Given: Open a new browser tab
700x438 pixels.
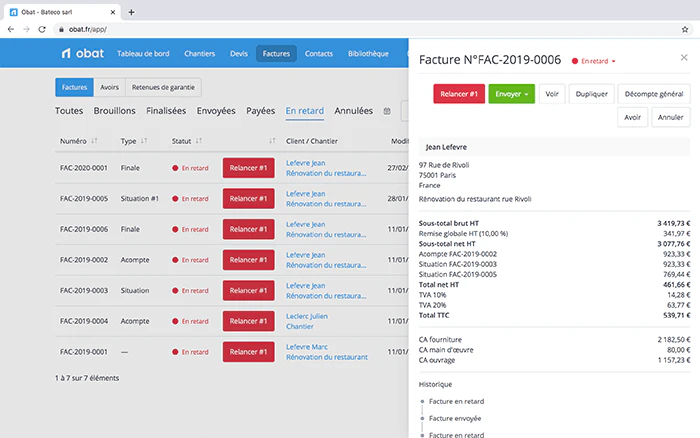Looking at the screenshot, I should click(x=131, y=12).
